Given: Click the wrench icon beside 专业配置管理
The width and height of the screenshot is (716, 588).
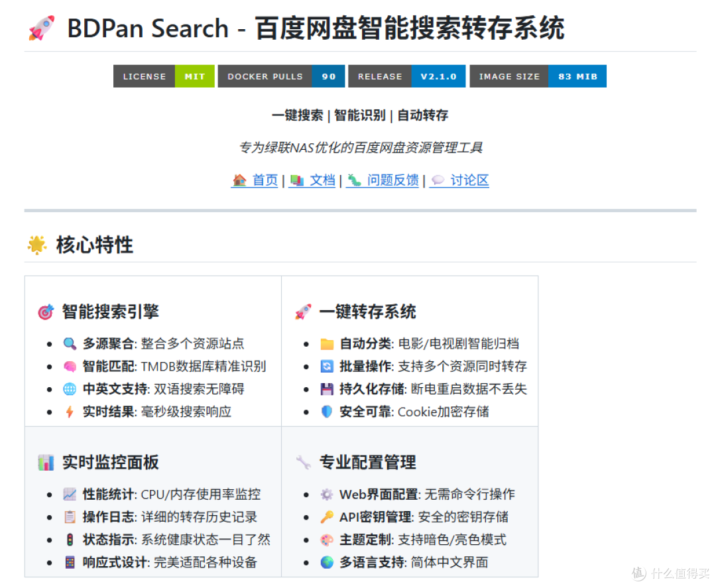Looking at the screenshot, I should (x=303, y=462).
